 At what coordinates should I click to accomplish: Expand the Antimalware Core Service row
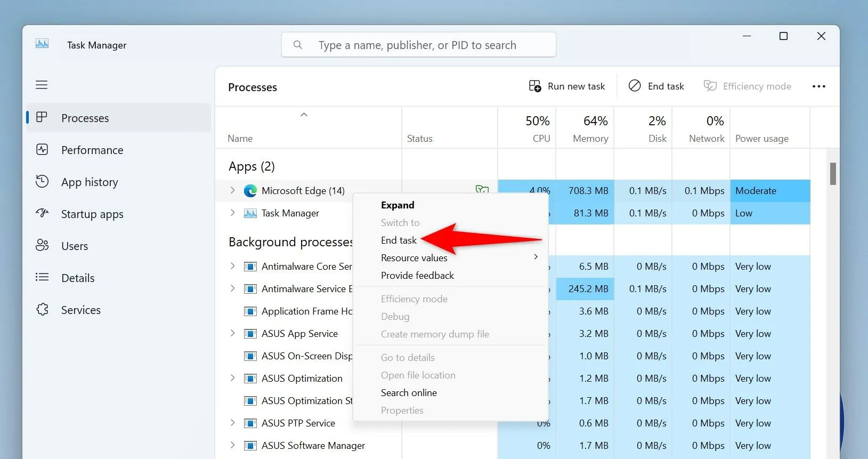pyautogui.click(x=232, y=266)
